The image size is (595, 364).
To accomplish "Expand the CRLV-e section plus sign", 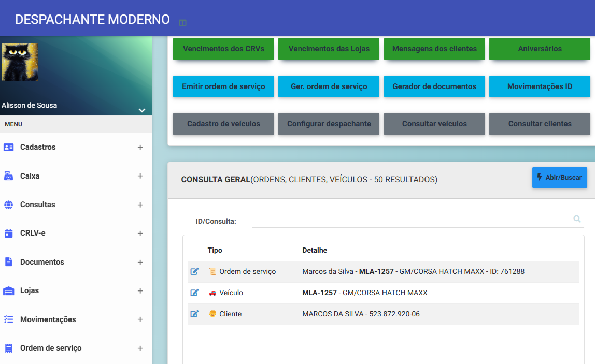I will tap(140, 234).
